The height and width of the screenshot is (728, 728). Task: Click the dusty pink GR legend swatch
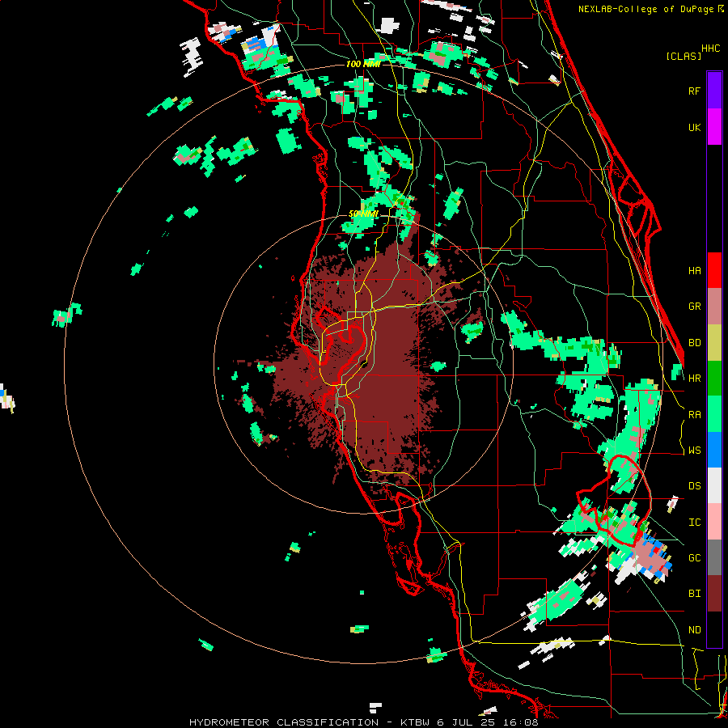(714, 307)
